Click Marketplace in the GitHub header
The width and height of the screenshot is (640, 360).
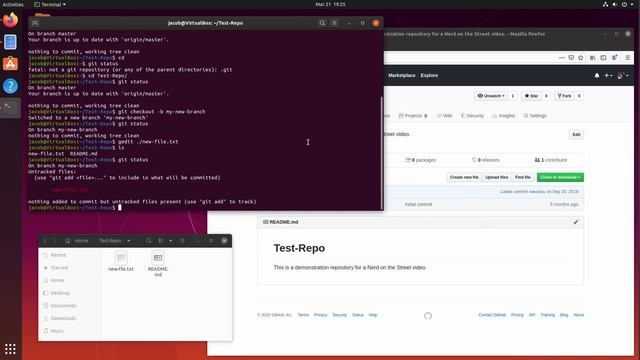[402, 76]
